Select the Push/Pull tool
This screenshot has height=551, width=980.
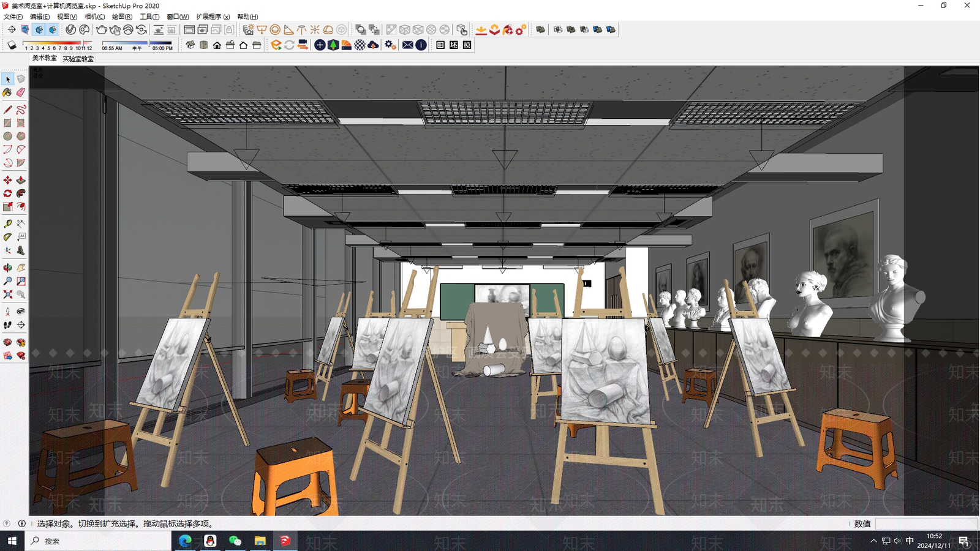point(21,180)
